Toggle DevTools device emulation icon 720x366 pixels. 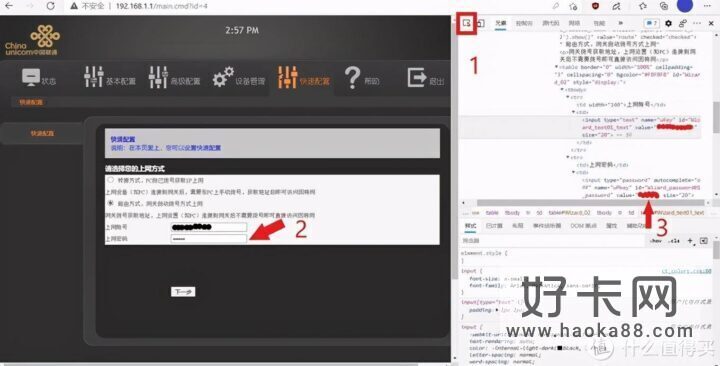[481, 23]
